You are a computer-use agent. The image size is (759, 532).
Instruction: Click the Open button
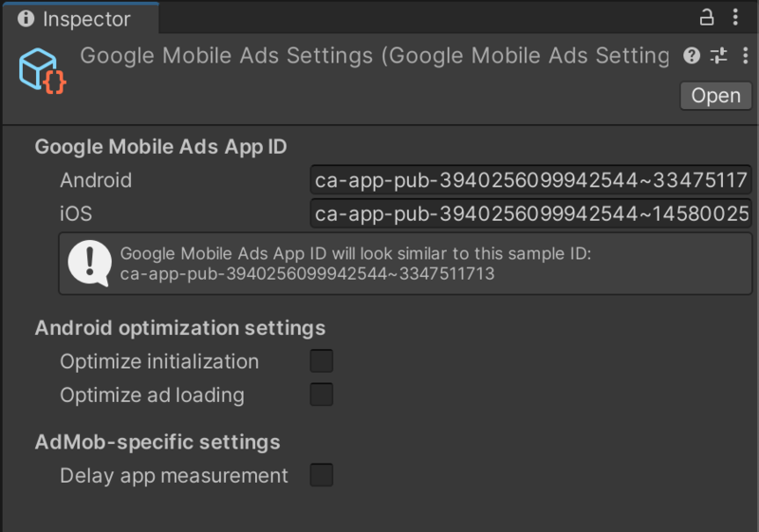click(x=716, y=96)
